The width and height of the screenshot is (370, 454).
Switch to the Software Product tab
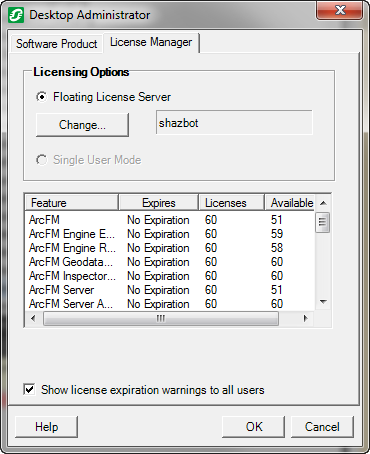(57, 44)
